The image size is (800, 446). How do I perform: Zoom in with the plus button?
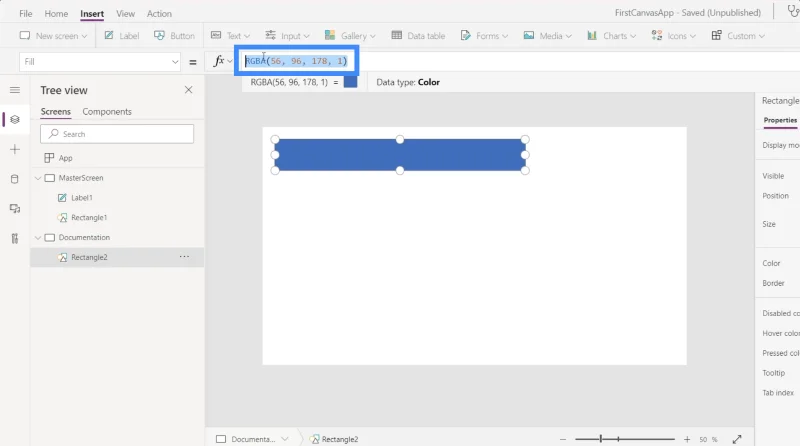[687, 439]
